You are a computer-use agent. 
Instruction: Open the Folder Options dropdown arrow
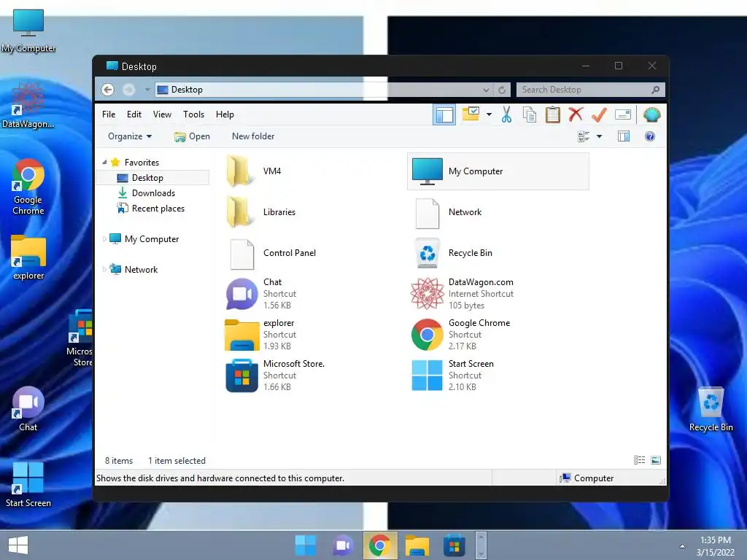tap(489, 114)
